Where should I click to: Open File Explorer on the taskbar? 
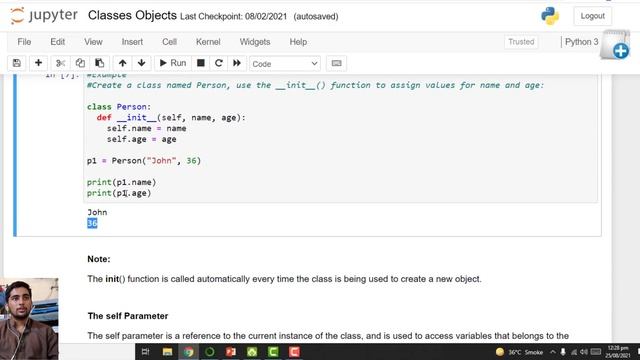tap(167, 352)
